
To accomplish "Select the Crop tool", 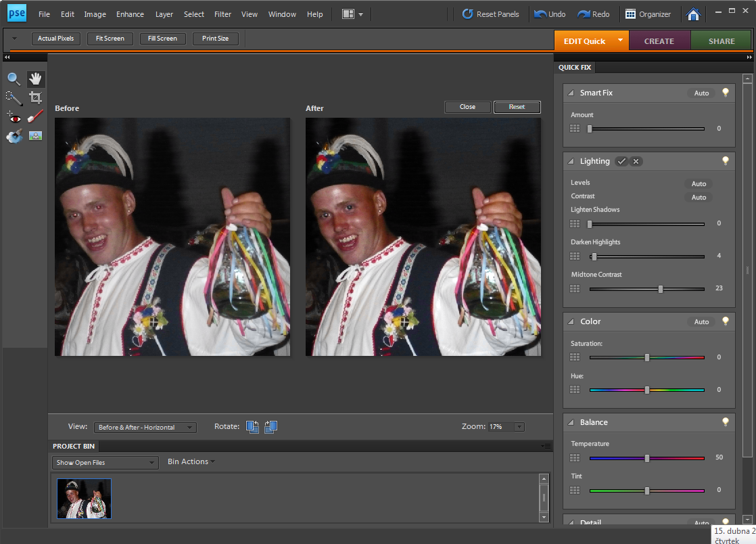I will coord(35,98).
